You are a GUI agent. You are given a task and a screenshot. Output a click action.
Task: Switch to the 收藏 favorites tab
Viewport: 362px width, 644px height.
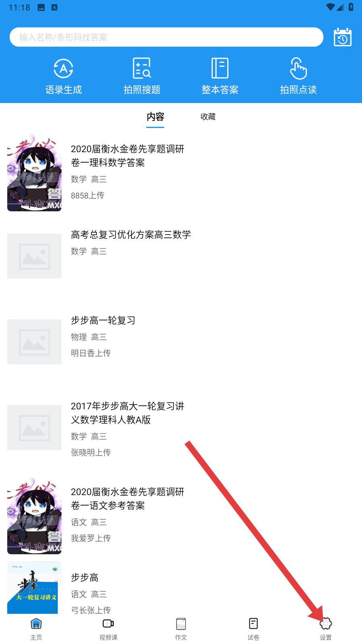208,117
